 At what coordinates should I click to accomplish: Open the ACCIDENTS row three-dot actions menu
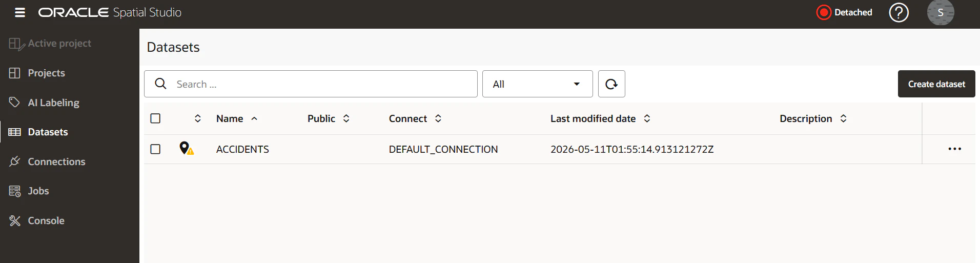coord(954,149)
